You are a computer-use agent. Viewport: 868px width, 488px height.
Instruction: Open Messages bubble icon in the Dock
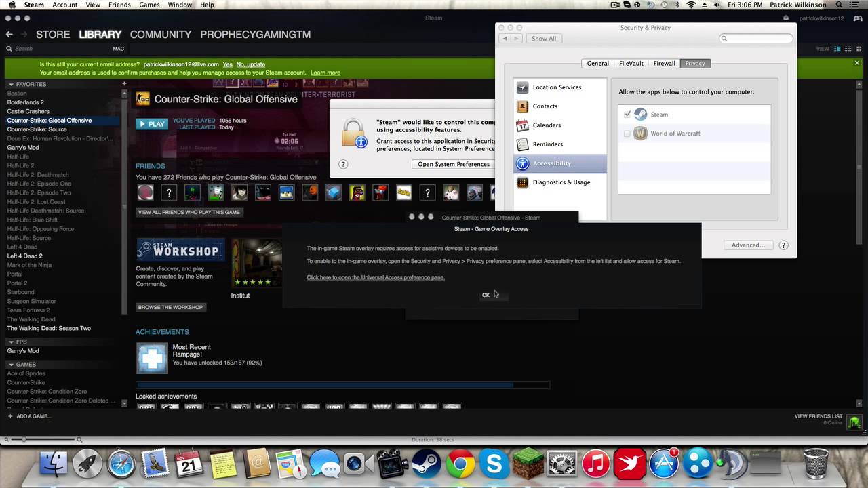pos(325,464)
